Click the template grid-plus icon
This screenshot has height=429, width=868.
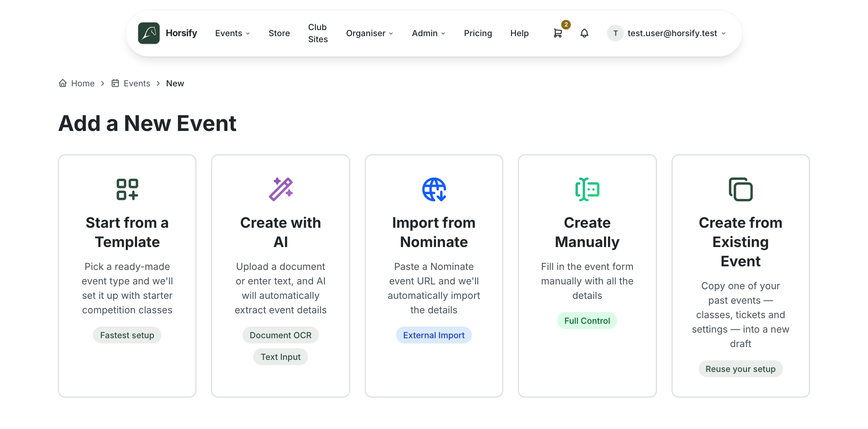[x=127, y=189]
